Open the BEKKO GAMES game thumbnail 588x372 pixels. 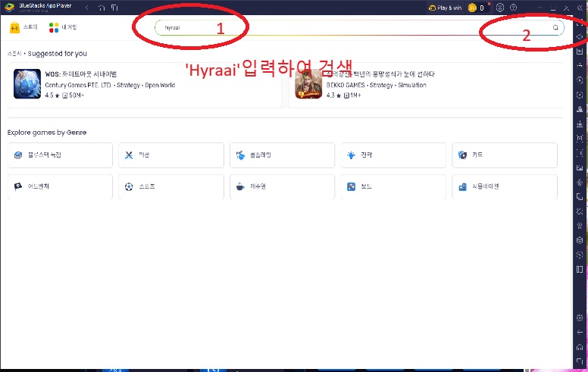308,84
